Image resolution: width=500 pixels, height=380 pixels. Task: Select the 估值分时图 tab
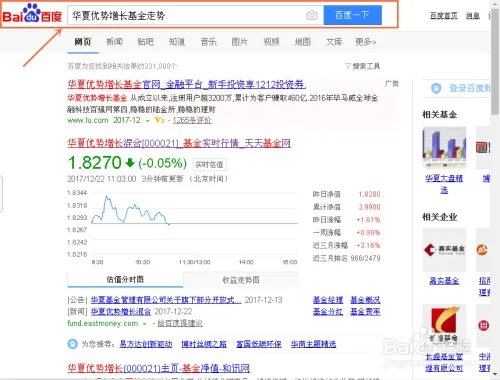(125, 279)
